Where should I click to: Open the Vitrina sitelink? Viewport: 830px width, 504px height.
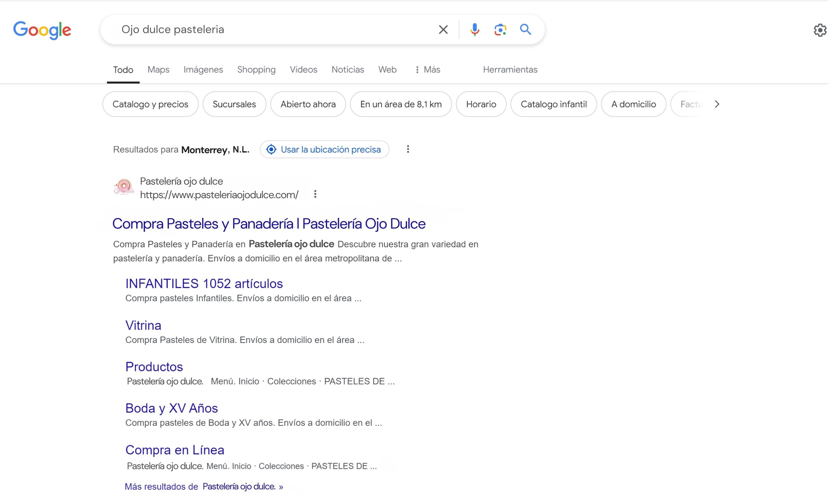[x=144, y=326]
